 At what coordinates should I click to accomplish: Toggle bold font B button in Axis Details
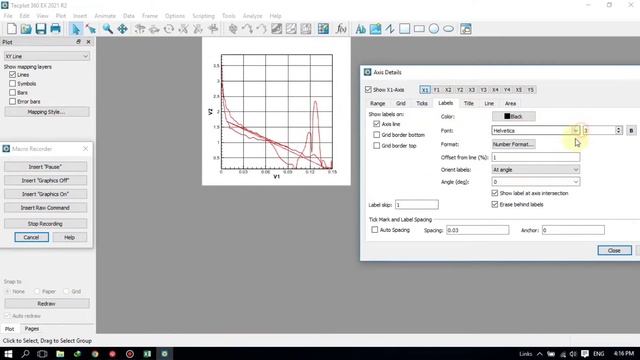click(631, 131)
